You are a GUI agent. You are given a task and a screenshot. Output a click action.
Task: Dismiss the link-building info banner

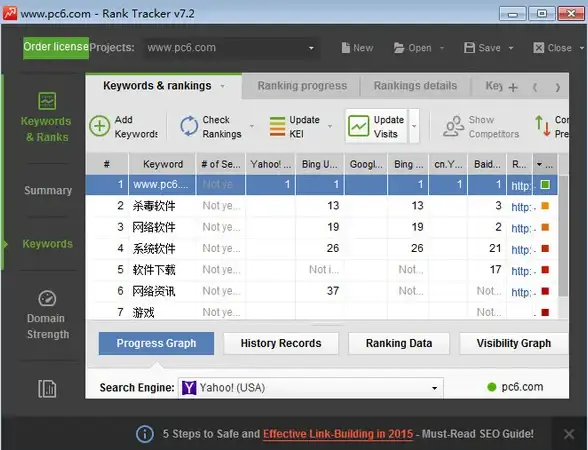tap(569, 434)
